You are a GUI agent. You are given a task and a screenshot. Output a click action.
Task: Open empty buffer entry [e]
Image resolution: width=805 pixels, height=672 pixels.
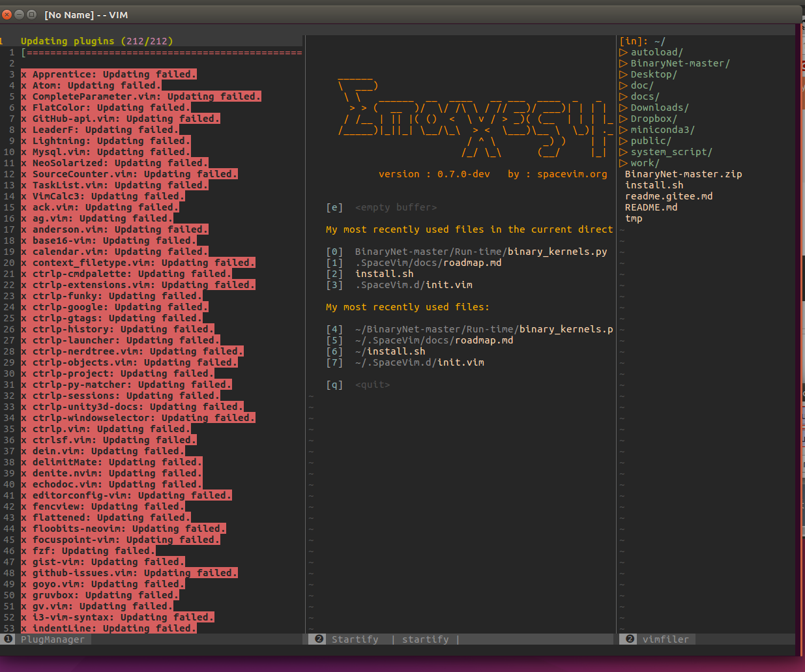(x=381, y=207)
